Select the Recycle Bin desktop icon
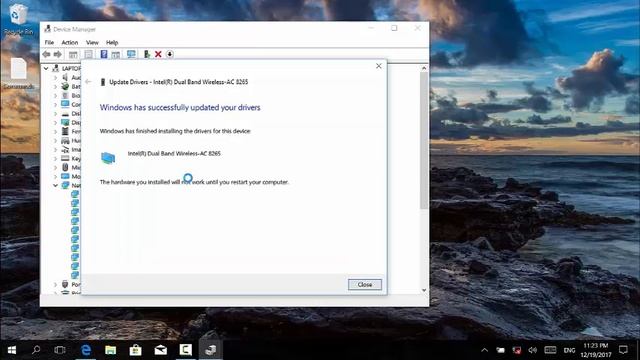 point(18,20)
